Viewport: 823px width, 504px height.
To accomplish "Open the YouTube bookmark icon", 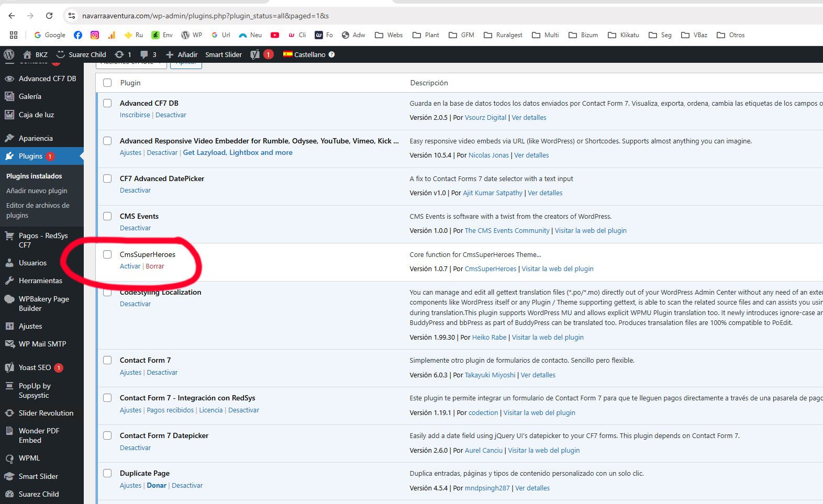I will point(275,35).
